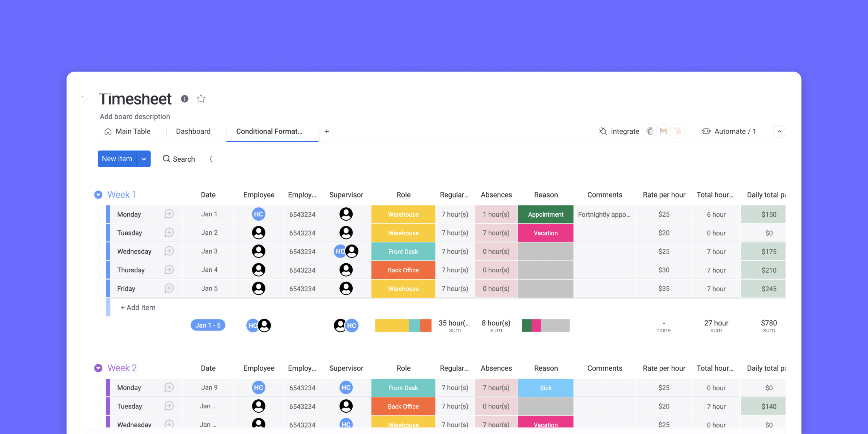
Task: Click the home icon on Main Table tab
Action: [107, 131]
